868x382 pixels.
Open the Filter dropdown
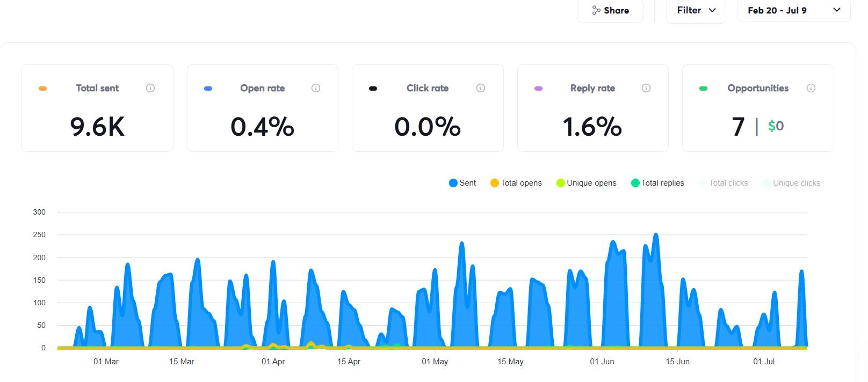696,10
